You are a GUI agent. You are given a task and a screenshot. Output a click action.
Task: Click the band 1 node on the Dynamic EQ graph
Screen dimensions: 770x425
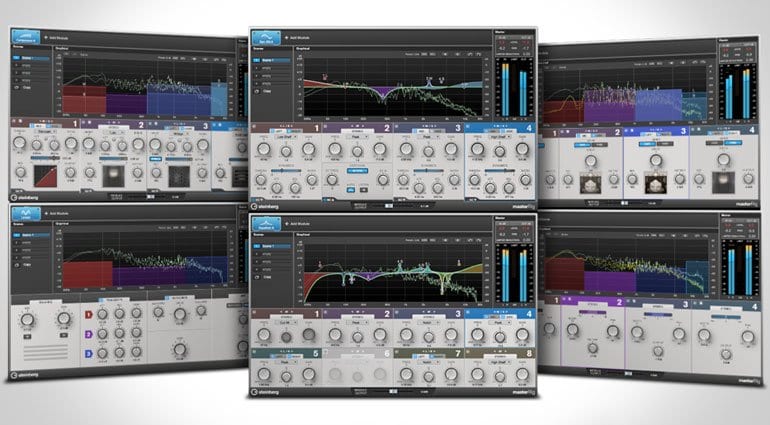pos(325,76)
